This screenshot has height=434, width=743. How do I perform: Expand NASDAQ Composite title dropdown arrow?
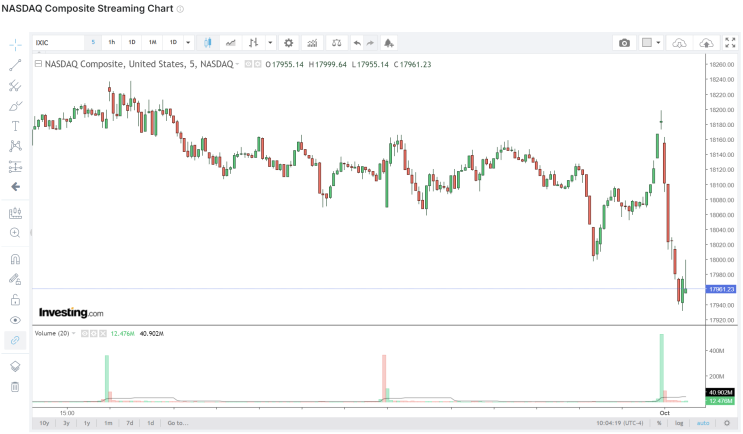pyautogui.click(x=237, y=64)
